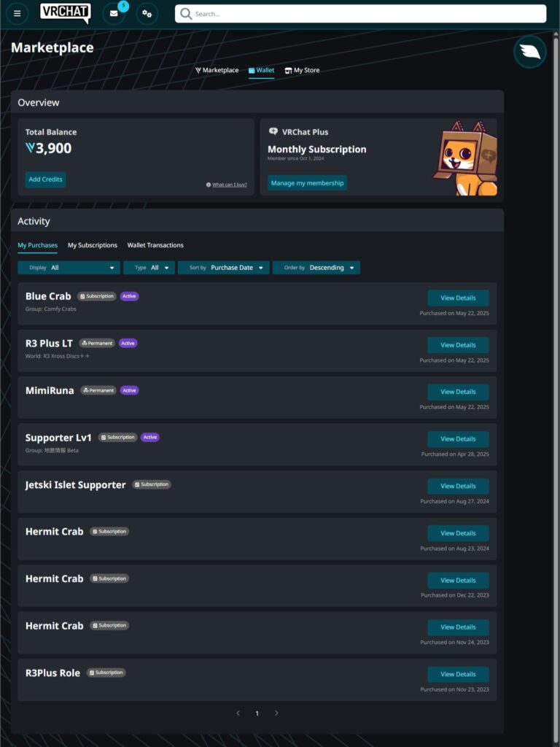This screenshot has width=560, height=747.
Task: View Details for Blue Crab
Action: (x=458, y=298)
